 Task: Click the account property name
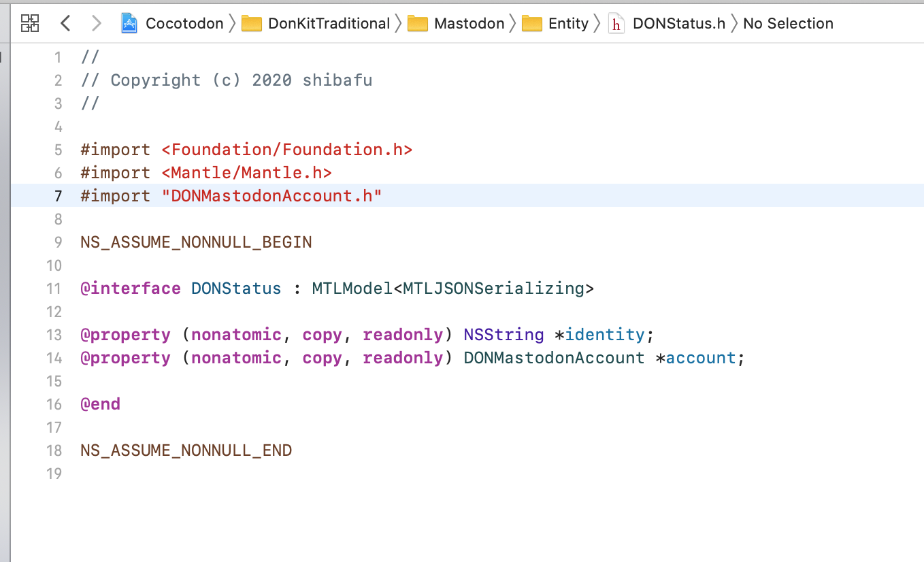coord(700,358)
